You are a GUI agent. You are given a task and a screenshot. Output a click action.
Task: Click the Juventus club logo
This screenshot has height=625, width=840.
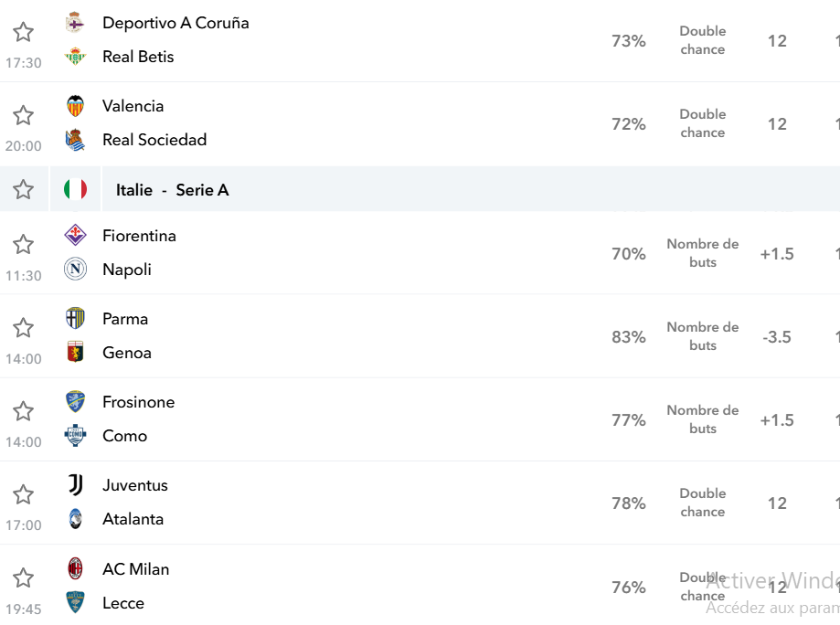click(75, 484)
